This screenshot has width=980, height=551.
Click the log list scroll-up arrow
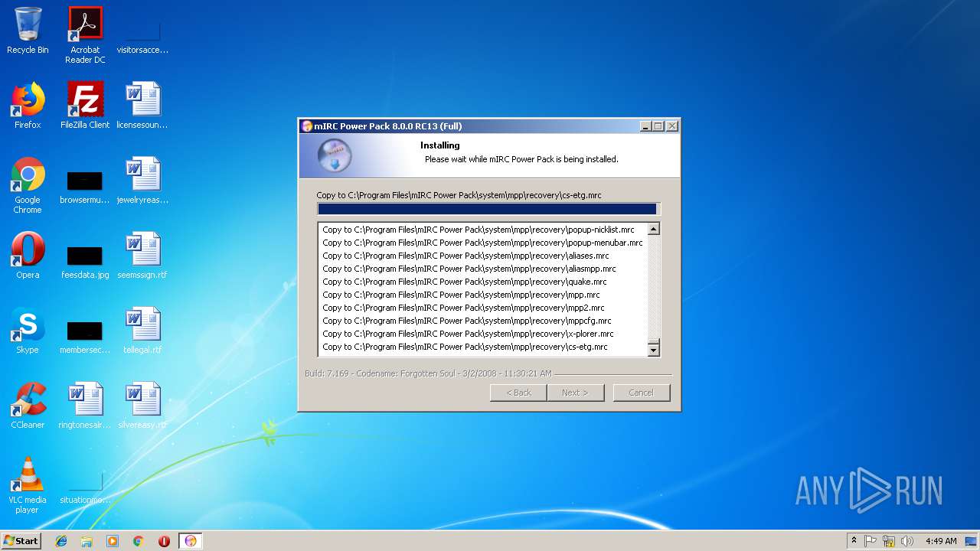[653, 229]
